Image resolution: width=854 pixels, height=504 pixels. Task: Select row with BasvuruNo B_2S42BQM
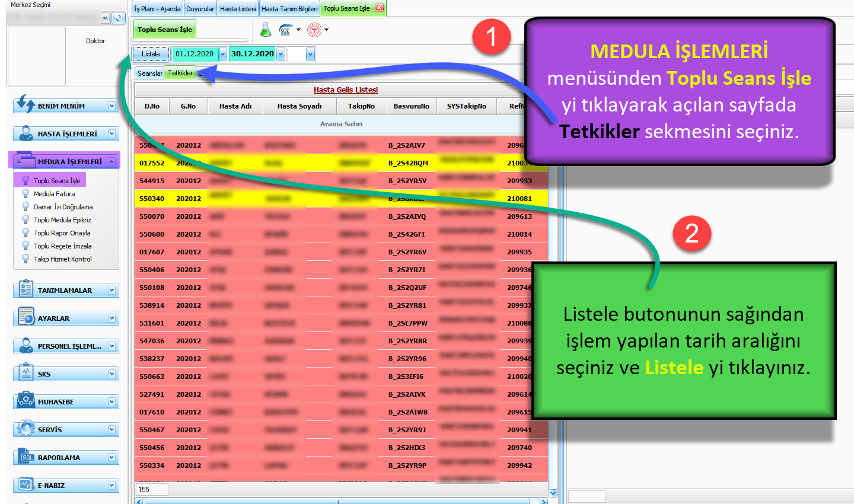tap(341, 163)
